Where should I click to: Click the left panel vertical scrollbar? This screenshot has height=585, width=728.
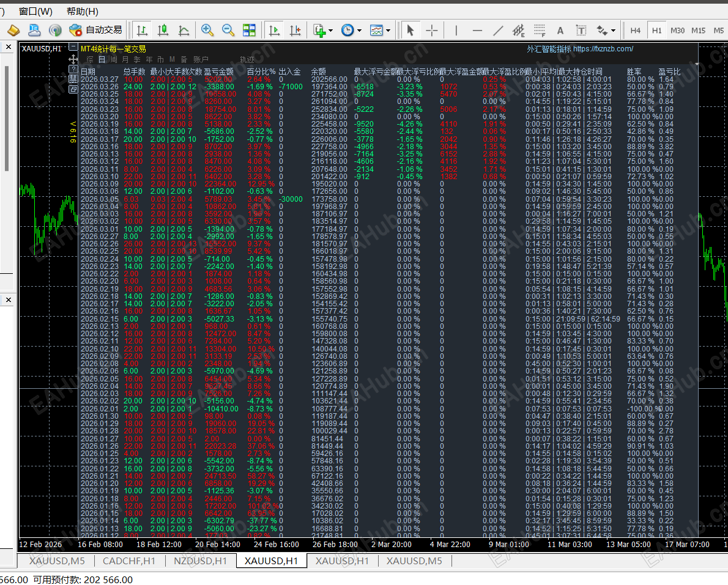tap(7, 119)
